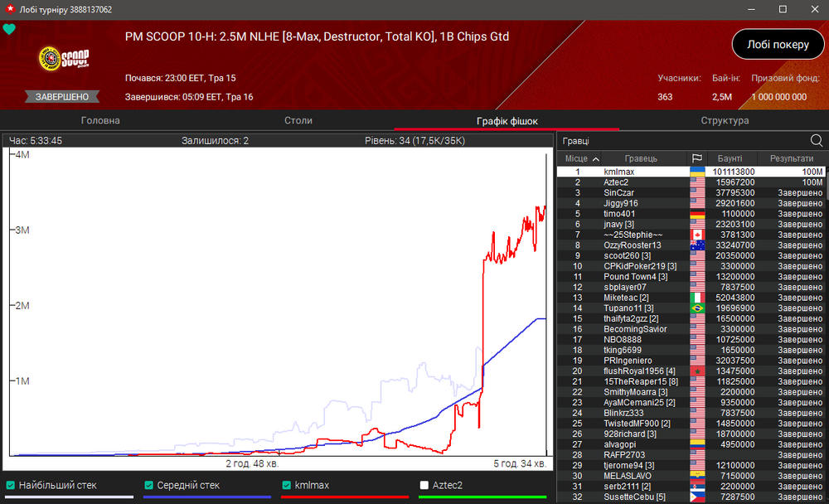Click the search magnifier in players panel

tap(817, 141)
